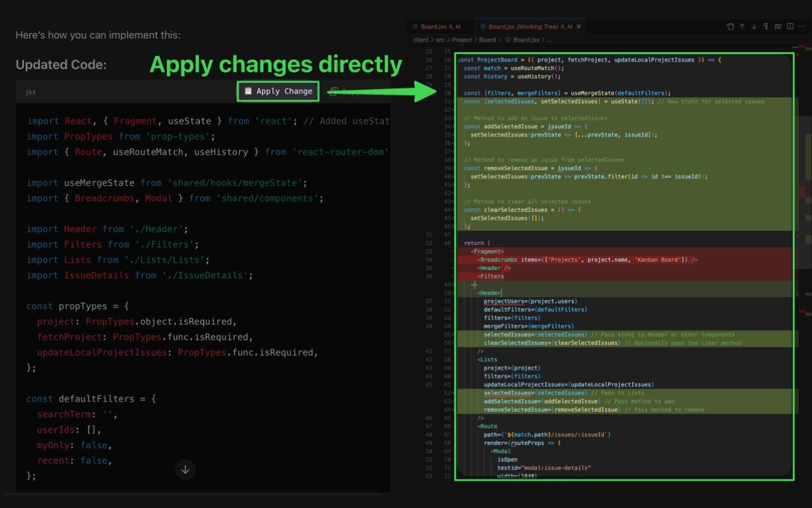Click the 'return (' line in editor
Screen dimensions: 812x508
(478, 243)
